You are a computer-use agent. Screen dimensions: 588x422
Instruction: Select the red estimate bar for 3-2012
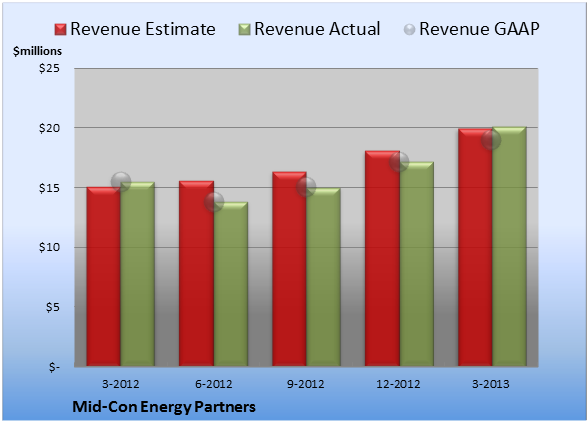click(x=104, y=276)
